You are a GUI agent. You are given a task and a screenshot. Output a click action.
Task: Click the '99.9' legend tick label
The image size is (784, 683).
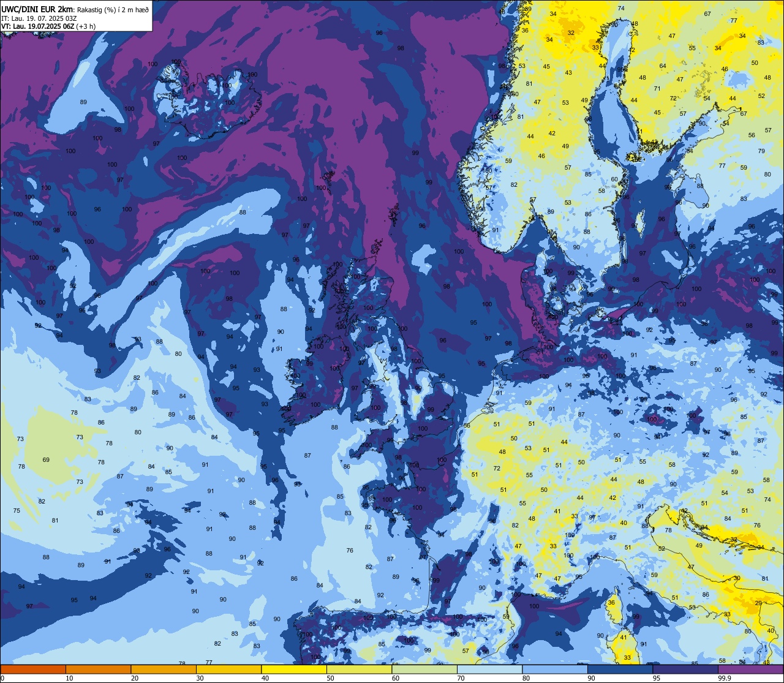(725, 678)
